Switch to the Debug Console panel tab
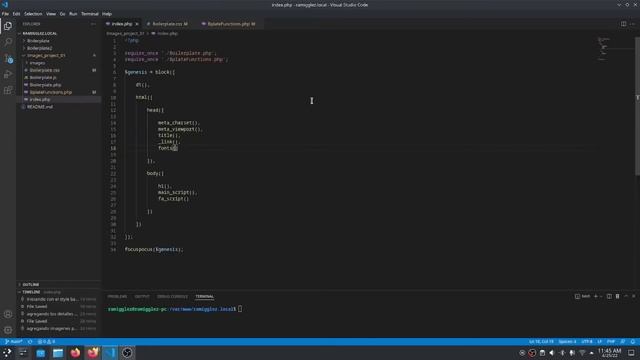Image resolution: width=640 pixels, height=360 pixels. [172, 296]
